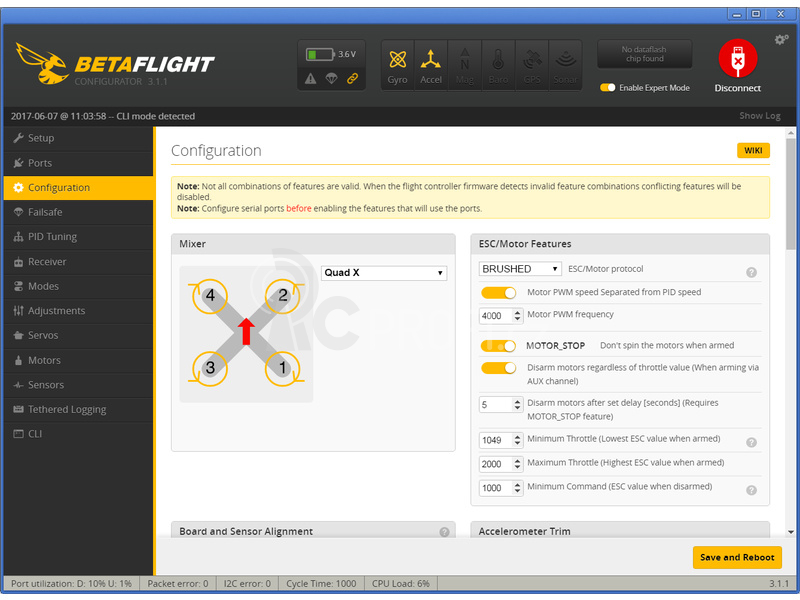The height and width of the screenshot is (600, 800).
Task: Open the Quad X mixer dropdown
Action: [384, 273]
